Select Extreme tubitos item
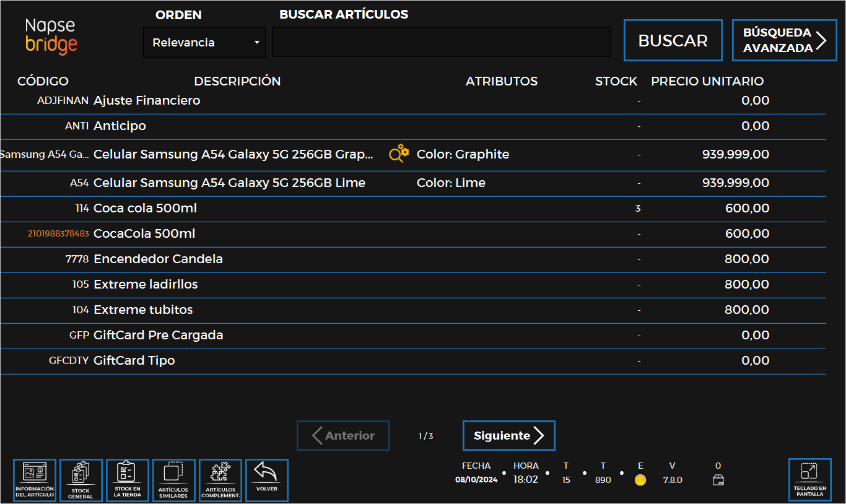Screen dimensions: 846x504 [143, 310]
